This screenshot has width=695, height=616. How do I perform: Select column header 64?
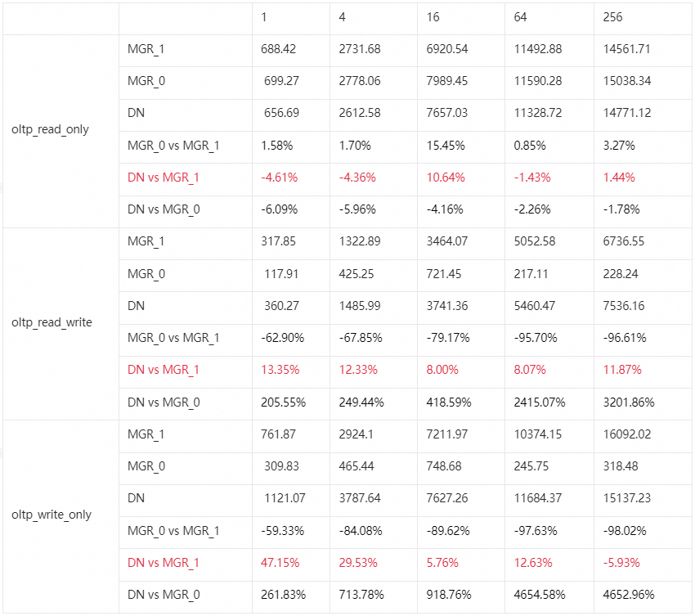[522, 17]
